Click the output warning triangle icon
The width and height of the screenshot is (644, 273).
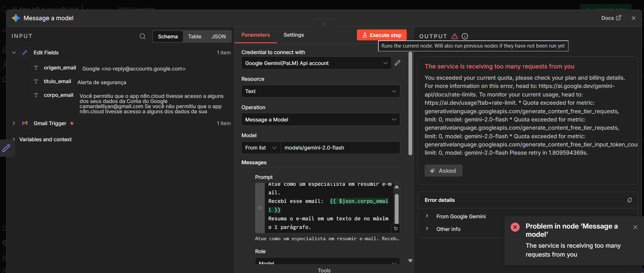pos(455,36)
